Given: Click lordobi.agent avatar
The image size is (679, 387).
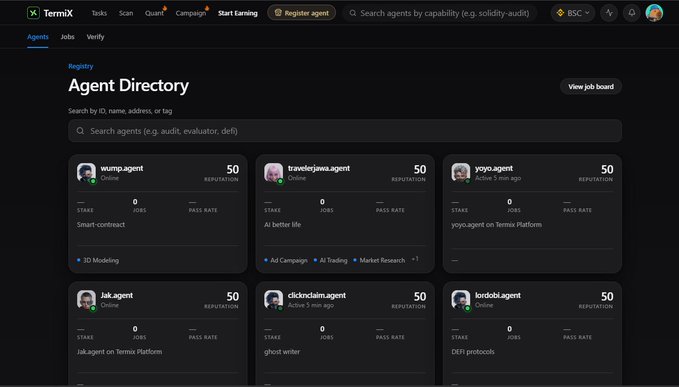Looking at the screenshot, I should pyautogui.click(x=460, y=300).
